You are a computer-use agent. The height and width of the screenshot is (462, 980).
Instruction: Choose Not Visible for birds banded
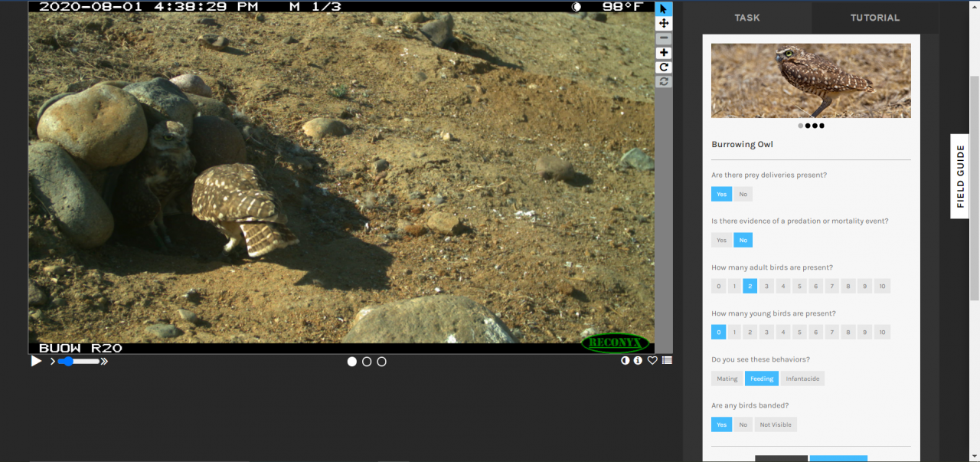tap(776, 424)
